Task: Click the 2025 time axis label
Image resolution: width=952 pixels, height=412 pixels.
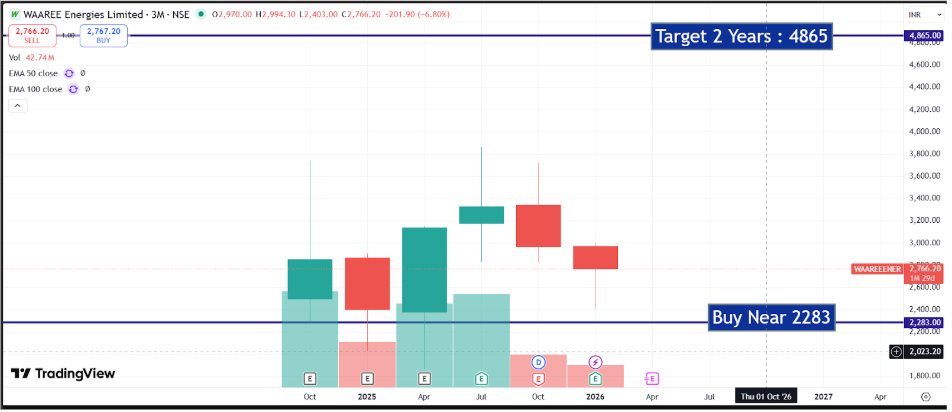Action: (x=367, y=397)
